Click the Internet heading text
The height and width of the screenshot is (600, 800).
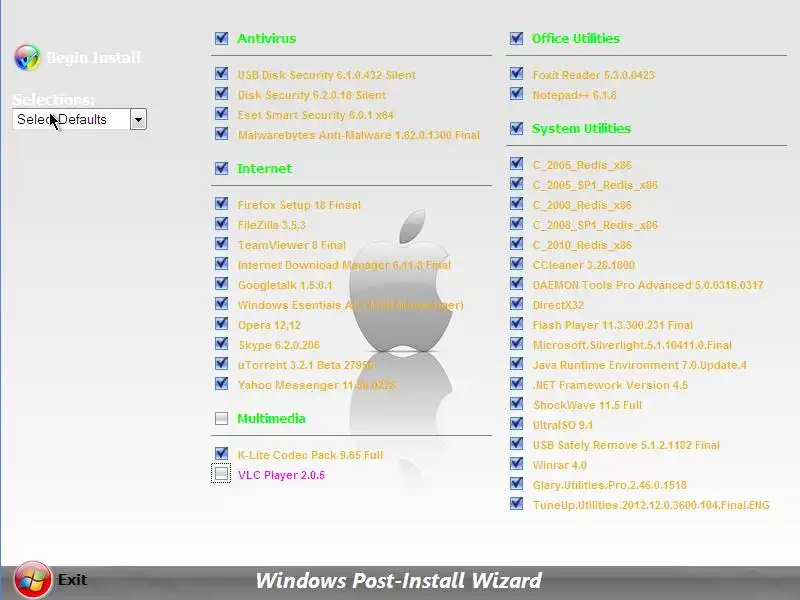[x=264, y=168]
